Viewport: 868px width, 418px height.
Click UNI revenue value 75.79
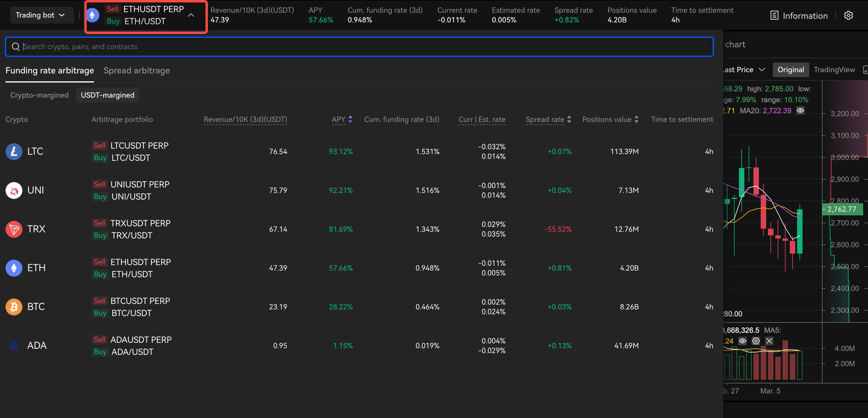tap(278, 190)
